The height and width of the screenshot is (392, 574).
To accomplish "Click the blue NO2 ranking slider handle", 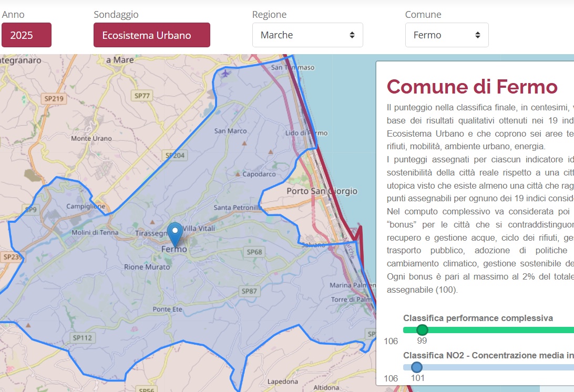I will tap(417, 367).
